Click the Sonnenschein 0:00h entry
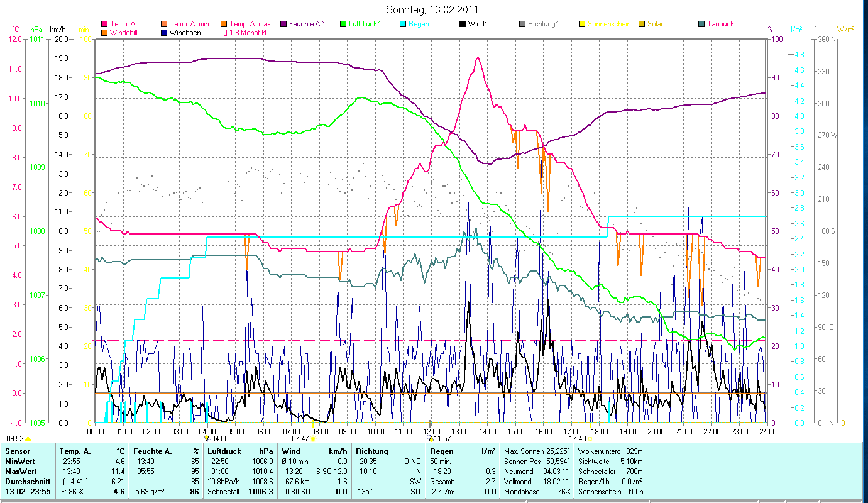 [x=611, y=491]
